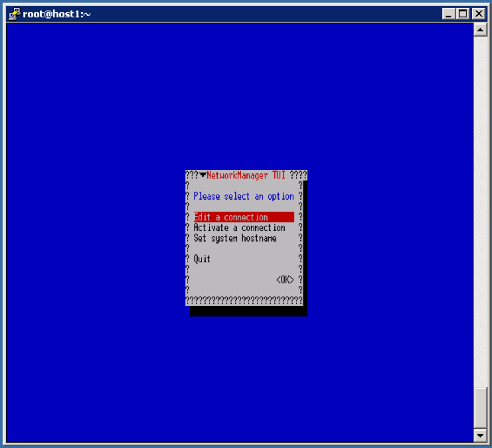
Task: Click the 'NetworkManager TUI' dialog title
Action: (x=246, y=175)
